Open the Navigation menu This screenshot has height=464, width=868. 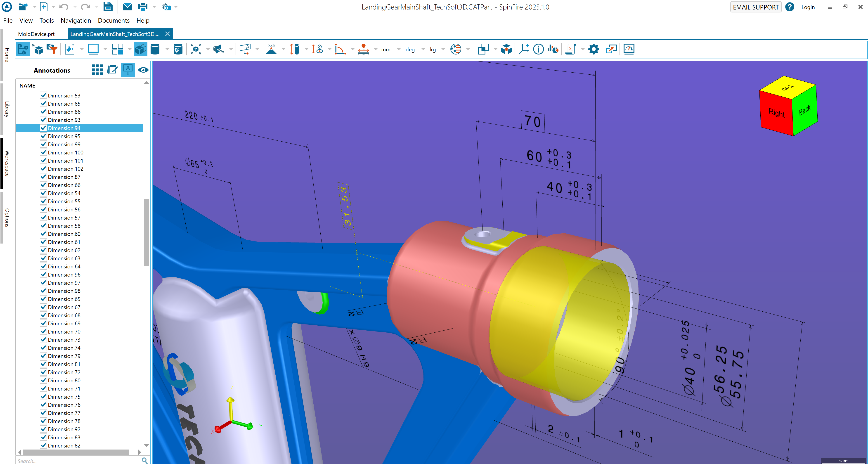click(76, 21)
